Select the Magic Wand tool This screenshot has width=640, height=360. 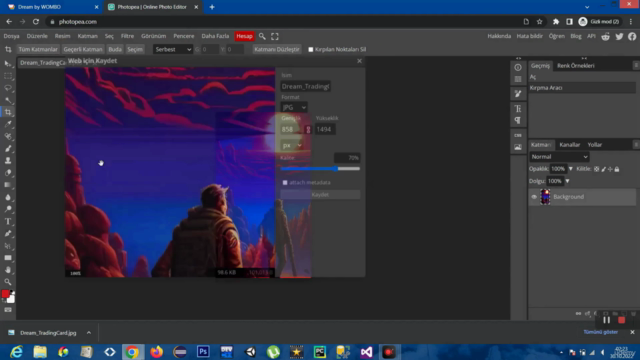point(8,100)
